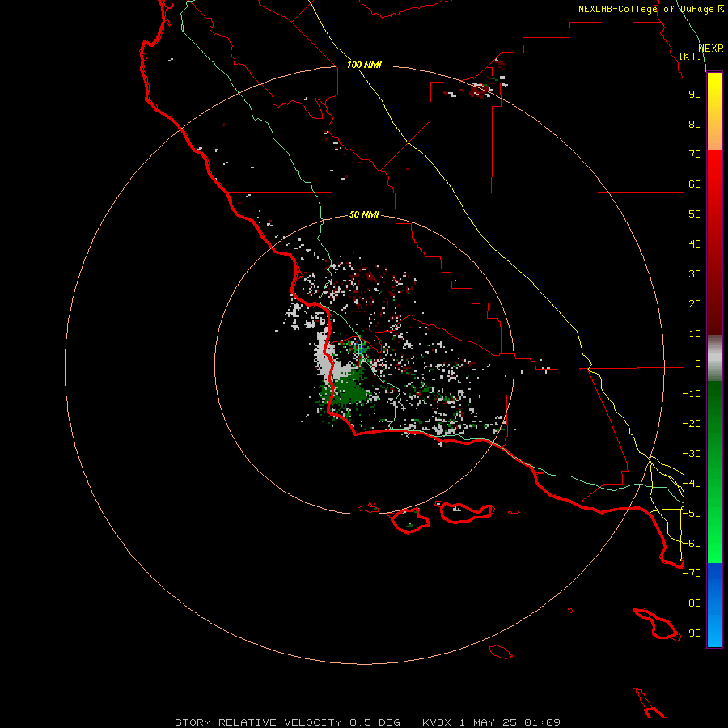This screenshot has height=728, width=728.
Task: Click the "01:09" timestamp in the caption
Action: (542, 722)
